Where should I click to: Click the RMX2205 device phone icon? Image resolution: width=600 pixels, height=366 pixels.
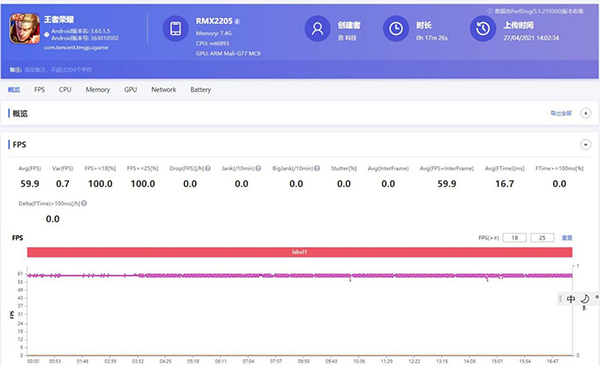click(x=176, y=28)
